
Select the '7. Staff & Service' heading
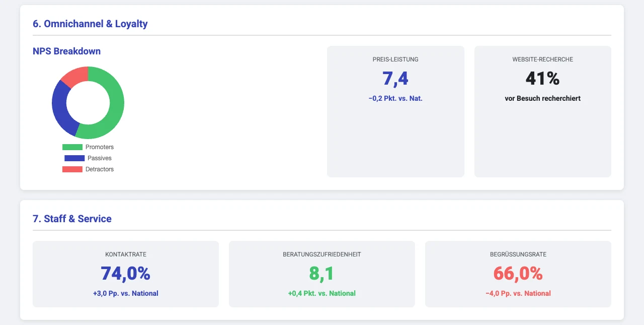72,219
